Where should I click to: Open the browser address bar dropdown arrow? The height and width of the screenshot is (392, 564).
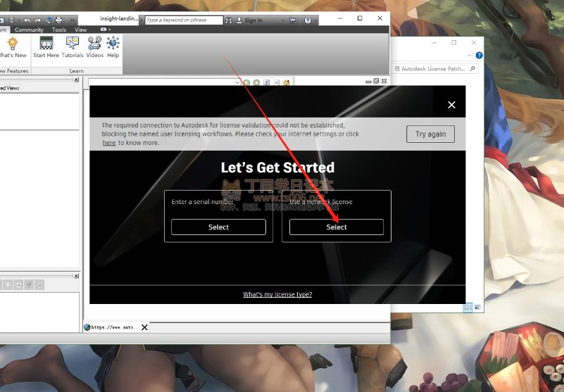coord(237,83)
